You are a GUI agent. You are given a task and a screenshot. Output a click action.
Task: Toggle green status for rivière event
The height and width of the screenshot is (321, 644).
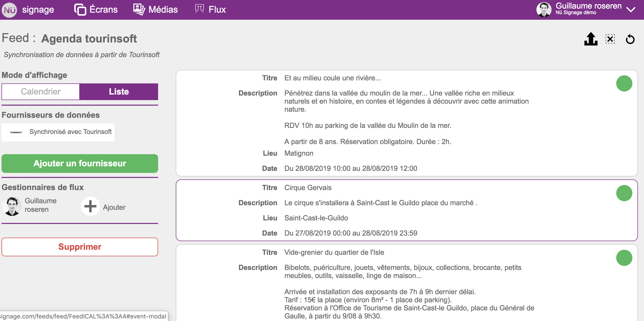(624, 83)
